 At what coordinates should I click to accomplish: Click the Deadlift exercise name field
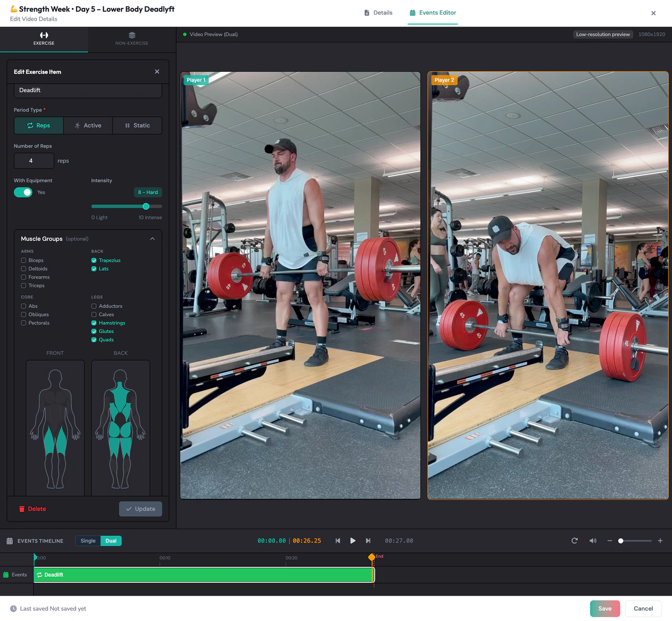pos(88,90)
